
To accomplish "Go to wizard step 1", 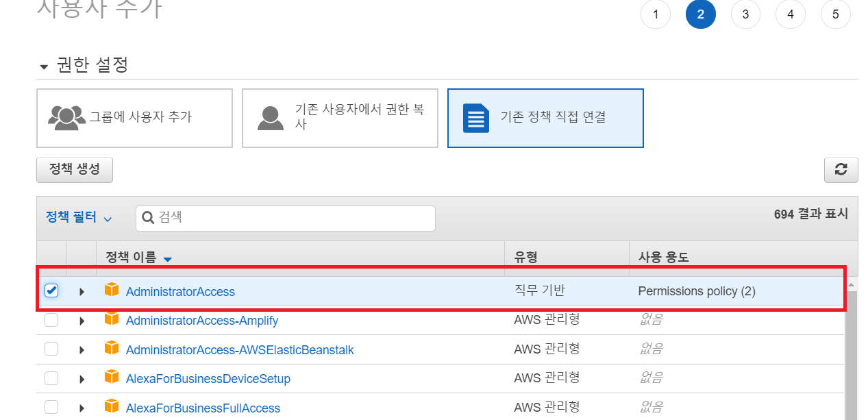I will (x=656, y=14).
